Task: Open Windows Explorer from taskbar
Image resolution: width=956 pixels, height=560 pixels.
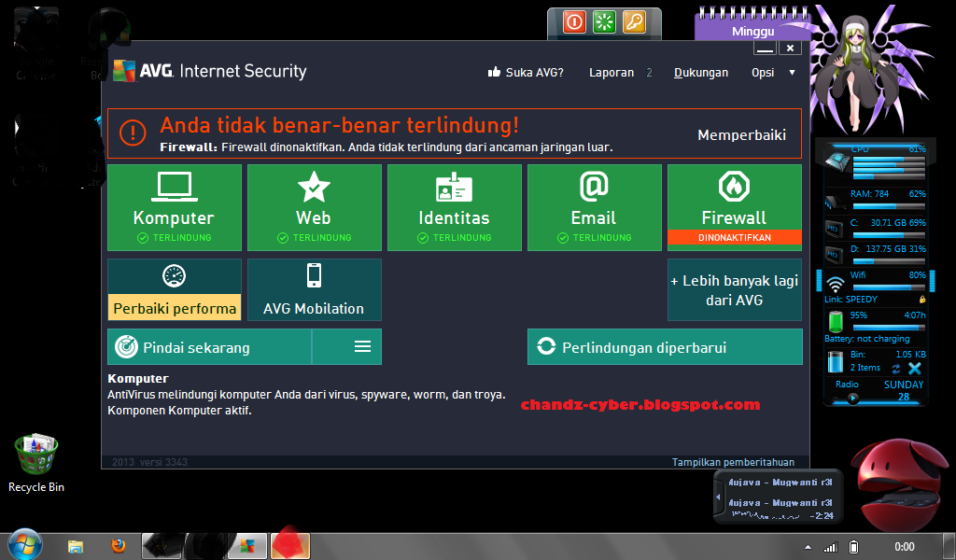Action: [76, 547]
